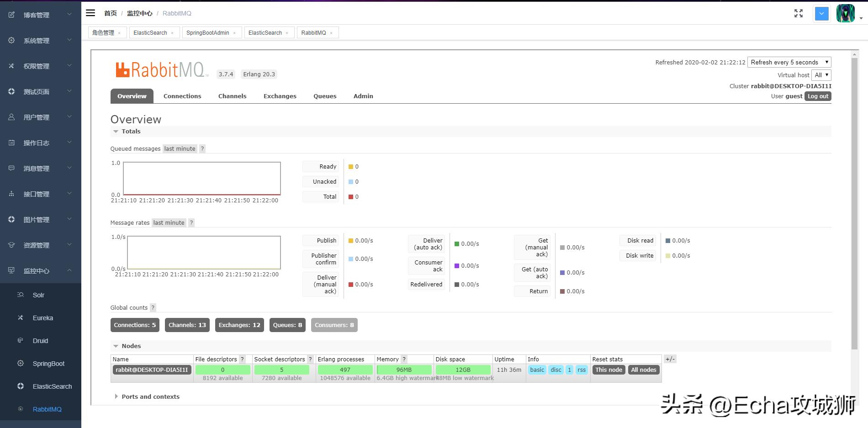Toggle the Consumers: 8 count badge
868x428 pixels.
click(x=334, y=325)
